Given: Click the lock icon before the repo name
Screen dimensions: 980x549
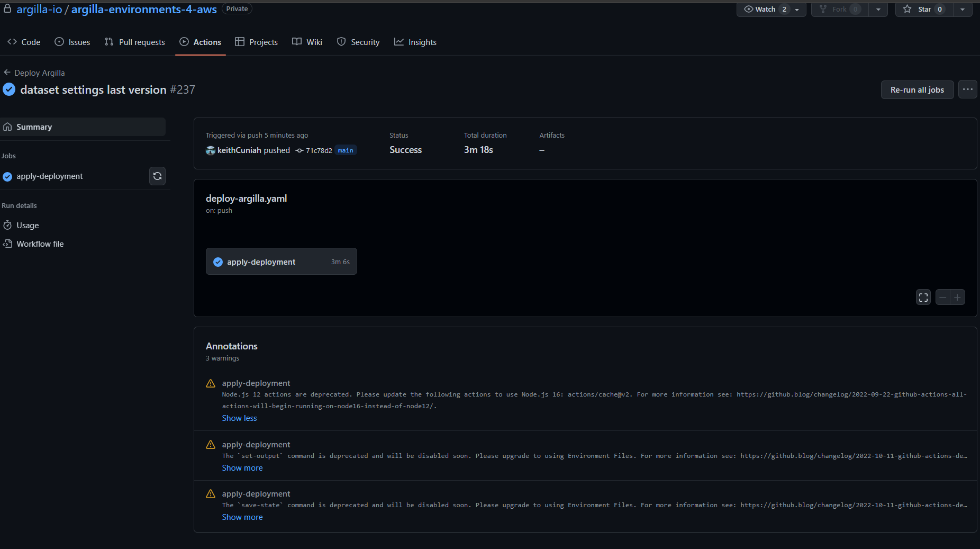Looking at the screenshot, I should point(7,8).
